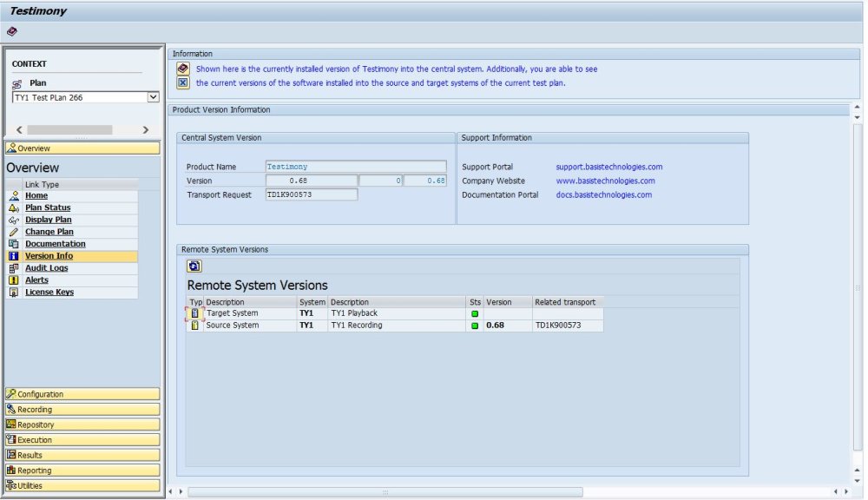
Task: Click the Target System status green indicator
Action: coord(475,314)
